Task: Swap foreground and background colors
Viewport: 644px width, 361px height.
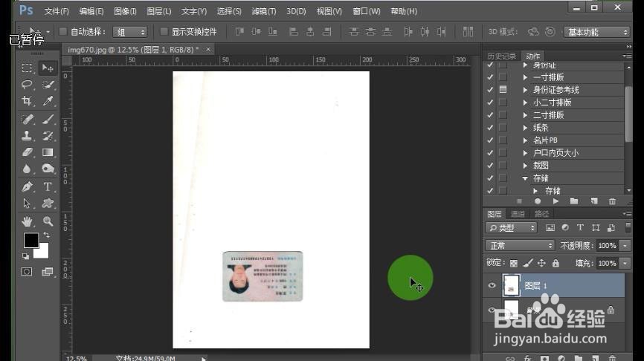Action: pos(46,235)
